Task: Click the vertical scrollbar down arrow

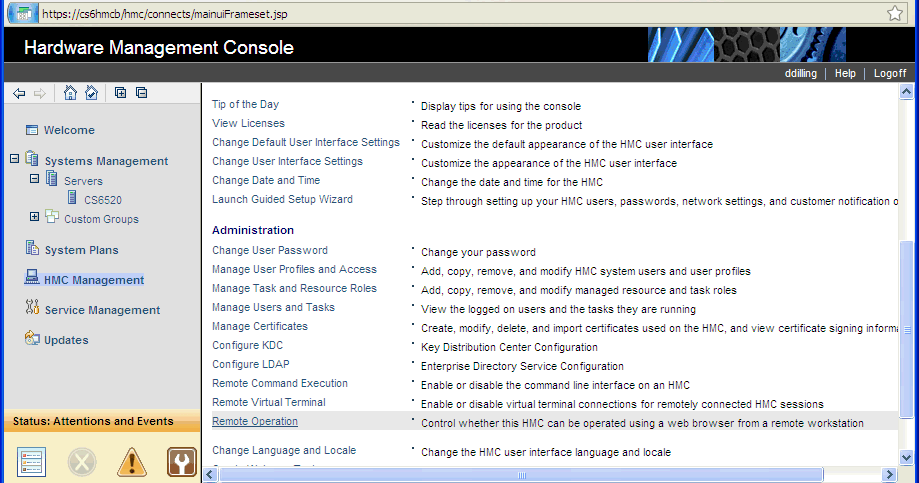Action: (906, 458)
